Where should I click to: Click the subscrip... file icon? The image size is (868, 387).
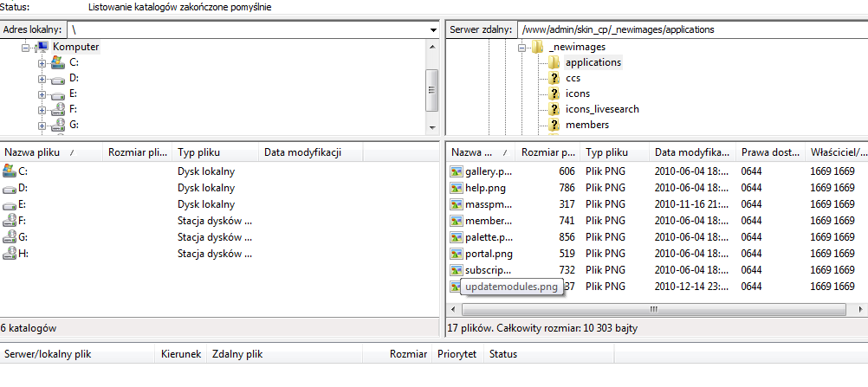457,270
